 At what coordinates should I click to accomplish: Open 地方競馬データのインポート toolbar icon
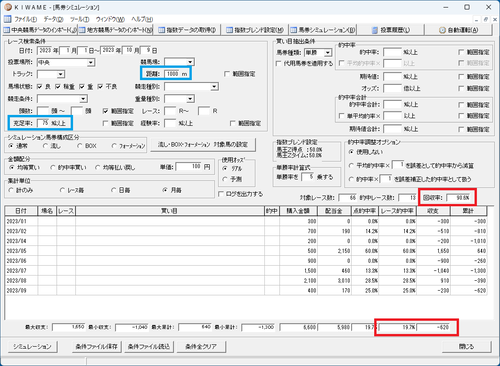pyautogui.click(x=82, y=30)
